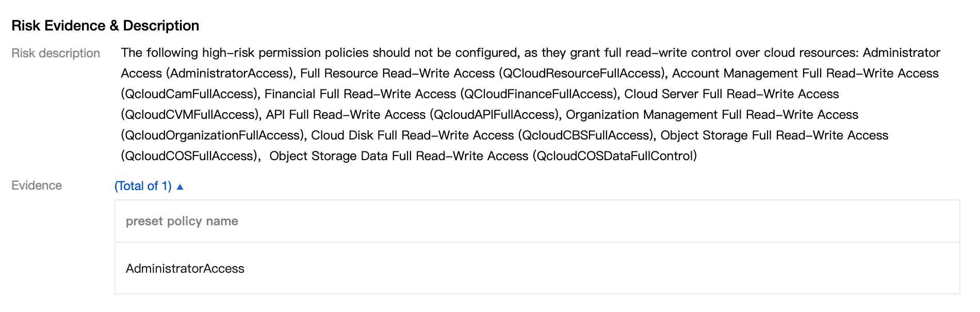980x312 pixels.
Task: Click the QcloudCBSFullAccess policy name
Action: click(587, 135)
